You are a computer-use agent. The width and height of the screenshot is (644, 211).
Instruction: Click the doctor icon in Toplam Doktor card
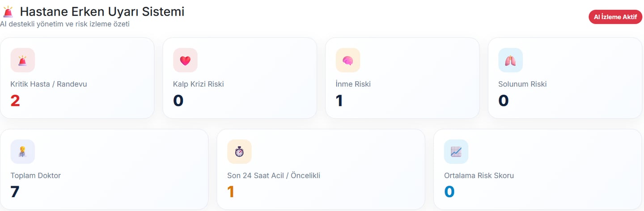[x=22, y=152]
